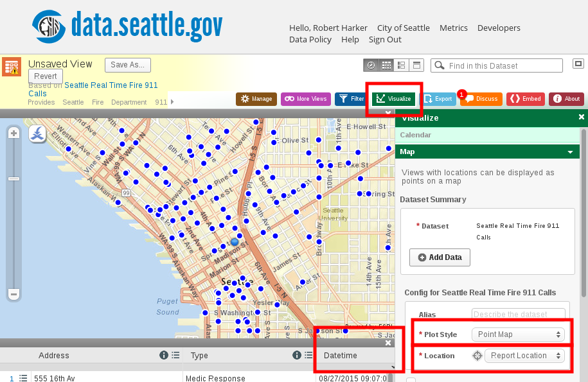Click the map layers icon
This screenshot has height=382, width=588.
37,134
